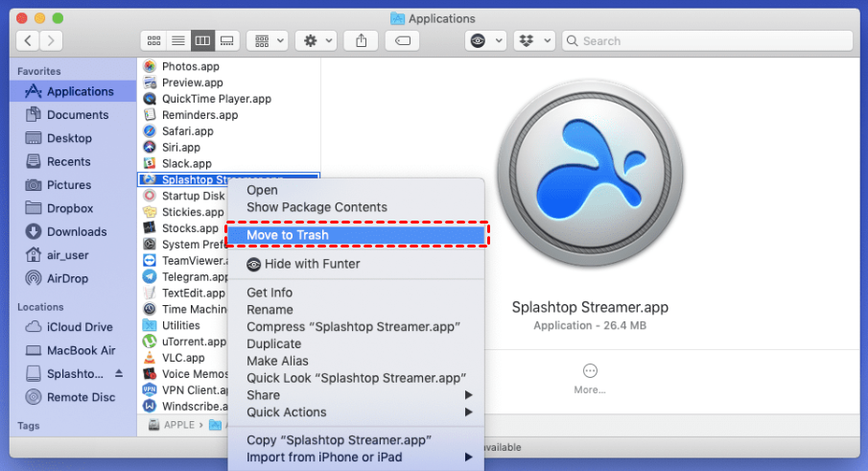868x471 pixels.
Task: Select Stickies.app in the file list
Action: [x=183, y=212]
